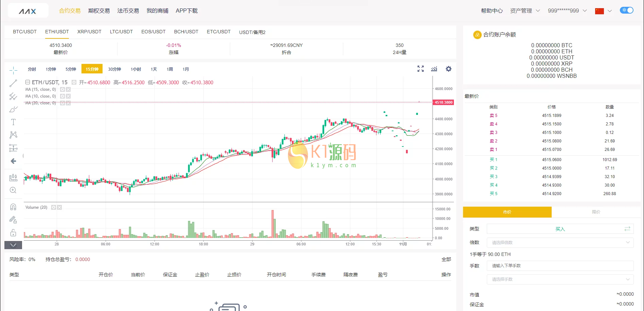Open the 帮助中心 link

click(x=492, y=11)
